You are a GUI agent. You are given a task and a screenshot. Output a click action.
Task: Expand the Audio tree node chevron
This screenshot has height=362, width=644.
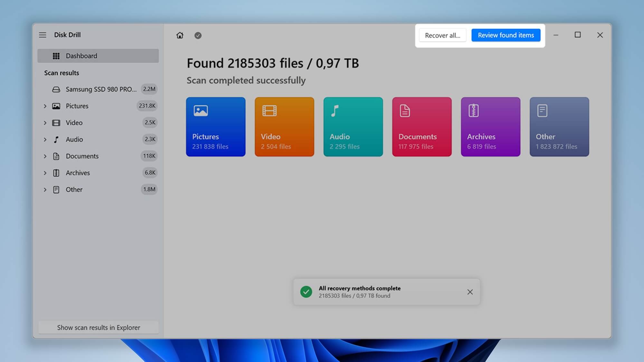click(45, 139)
